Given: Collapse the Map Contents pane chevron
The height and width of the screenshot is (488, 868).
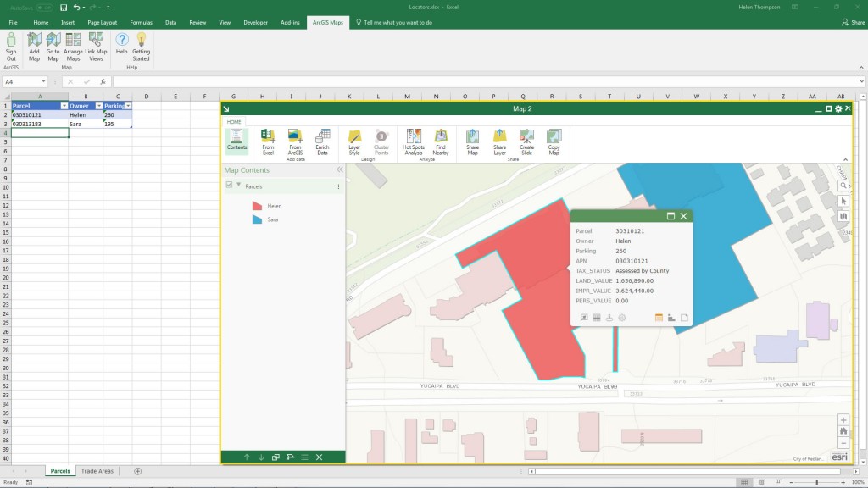Looking at the screenshot, I should pos(339,169).
